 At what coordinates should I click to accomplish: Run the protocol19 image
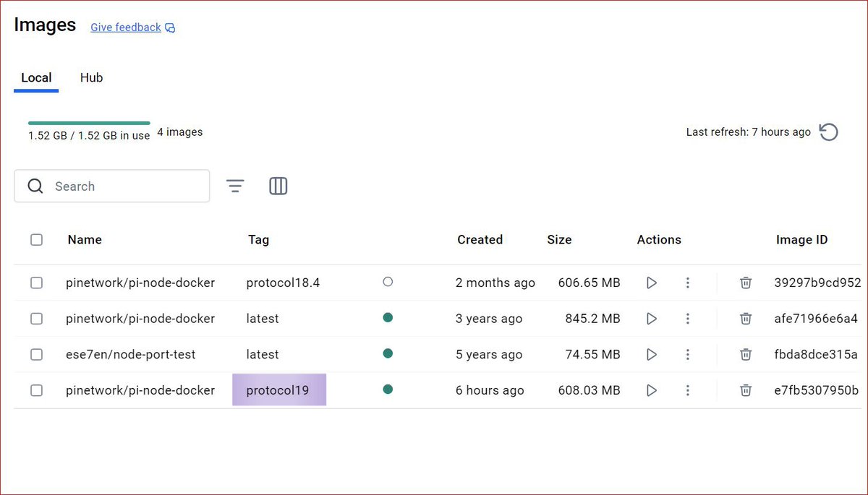[651, 390]
